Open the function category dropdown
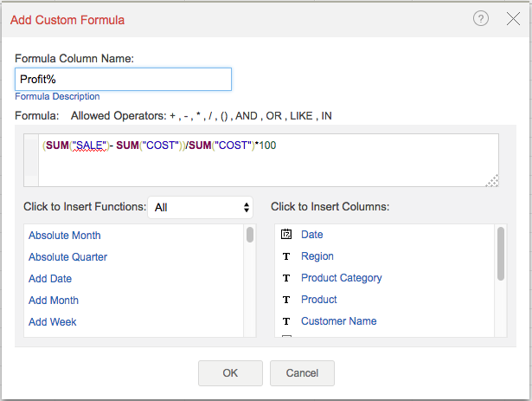 click(x=201, y=207)
